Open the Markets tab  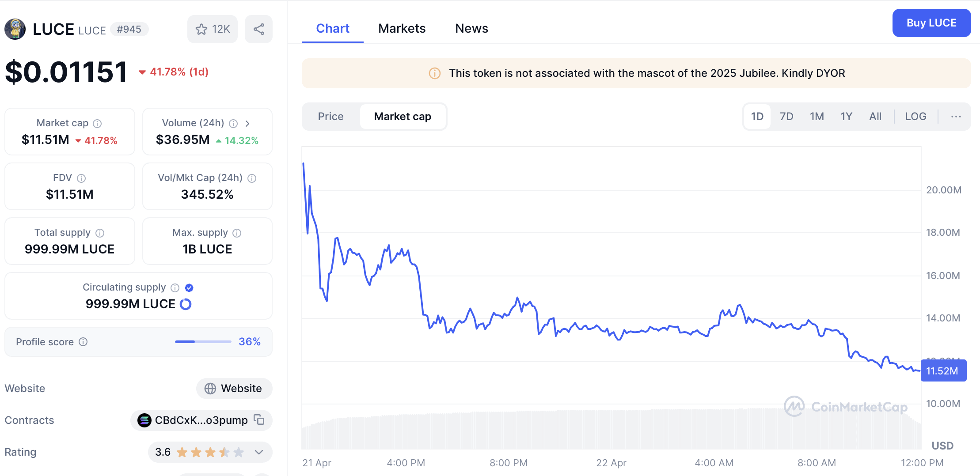click(402, 28)
